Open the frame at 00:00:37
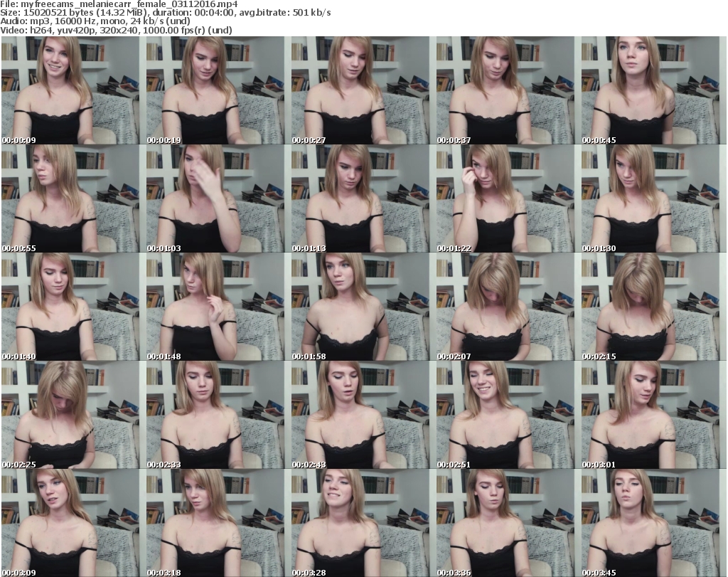 point(505,90)
